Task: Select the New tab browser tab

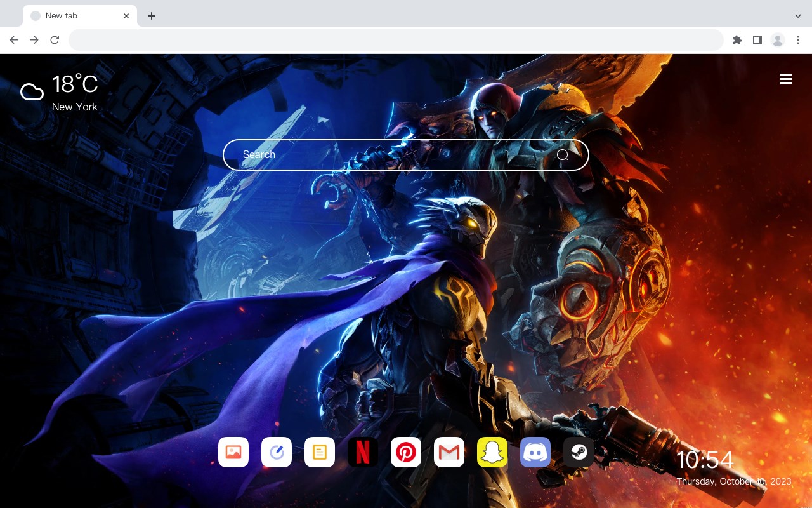Action: [x=79, y=16]
